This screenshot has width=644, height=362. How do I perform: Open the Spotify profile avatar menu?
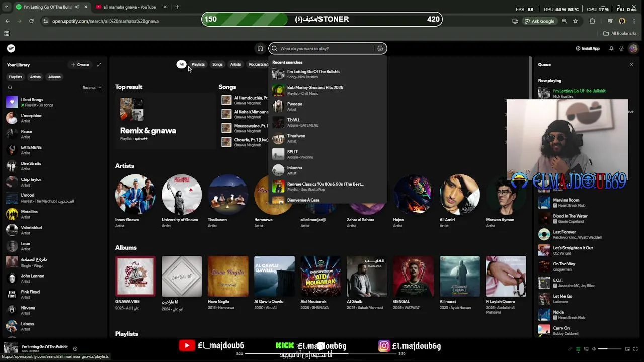click(x=633, y=49)
